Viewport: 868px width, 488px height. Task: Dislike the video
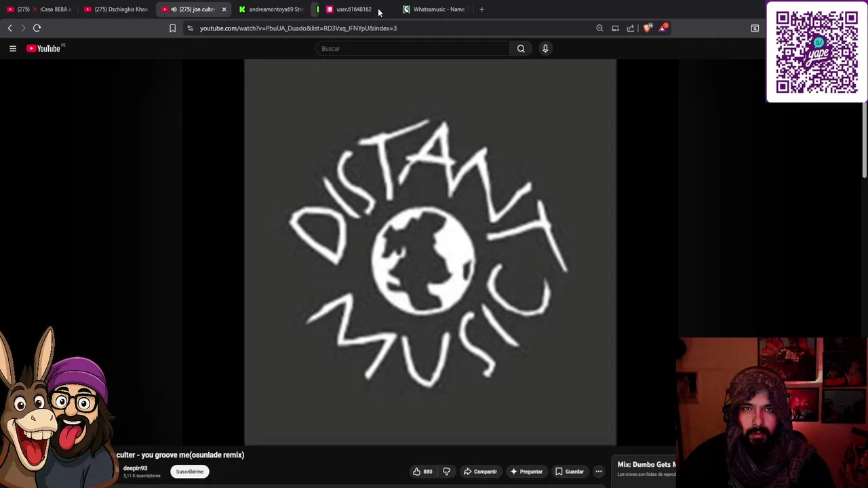(x=446, y=471)
